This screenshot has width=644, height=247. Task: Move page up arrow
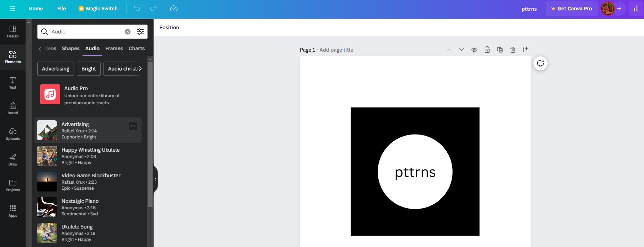click(x=449, y=50)
